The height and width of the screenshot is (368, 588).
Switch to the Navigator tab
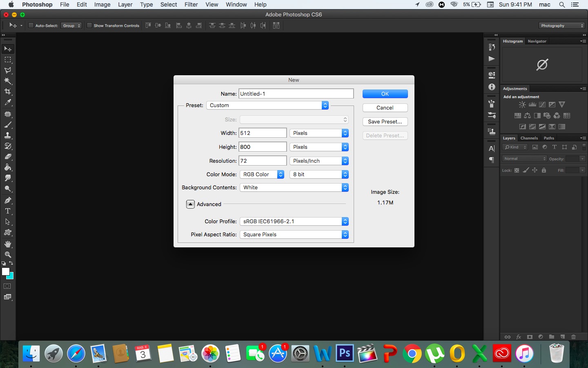537,41
